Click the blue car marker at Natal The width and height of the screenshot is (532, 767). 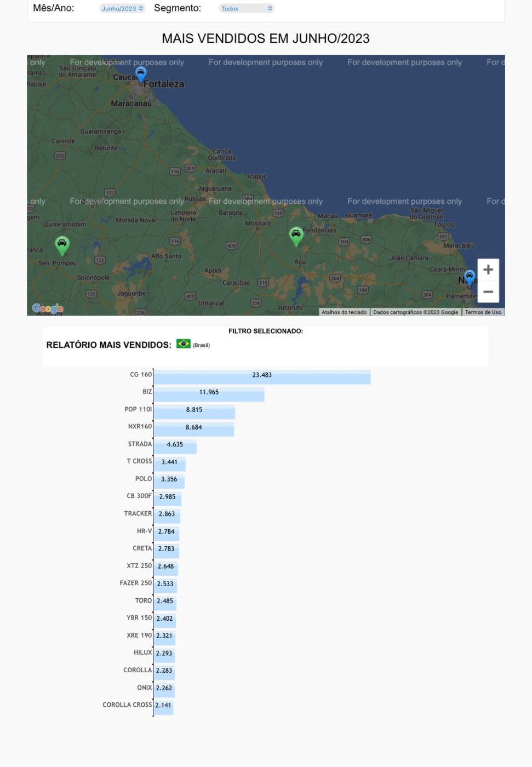[470, 277]
